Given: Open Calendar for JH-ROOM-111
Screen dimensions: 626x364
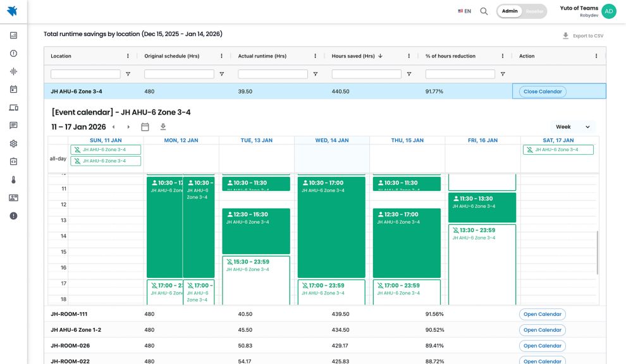Looking at the screenshot, I should pos(543,314).
